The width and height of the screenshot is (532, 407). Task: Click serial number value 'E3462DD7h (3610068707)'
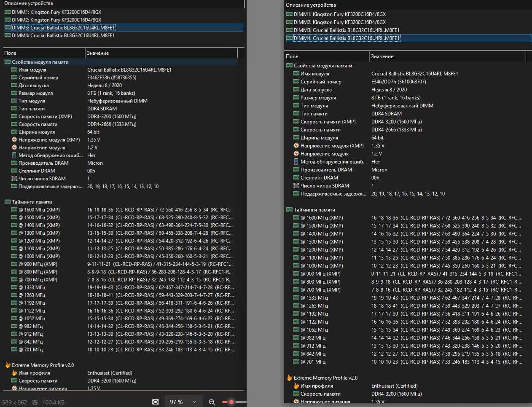pos(399,82)
